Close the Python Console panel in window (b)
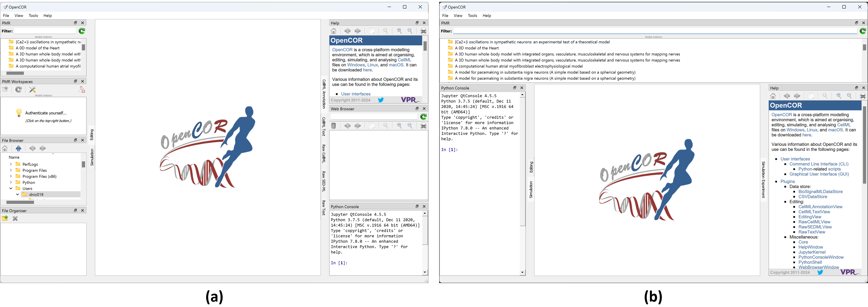The height and width of the screenshot is (307, 868). (522, 88)
